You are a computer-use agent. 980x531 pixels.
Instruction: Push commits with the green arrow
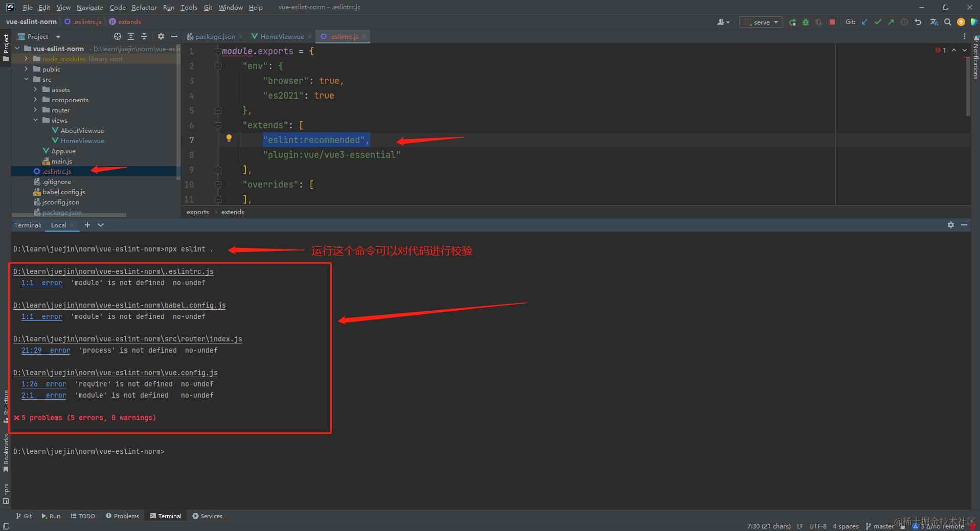pyautogui.click(x=891, y=22)
